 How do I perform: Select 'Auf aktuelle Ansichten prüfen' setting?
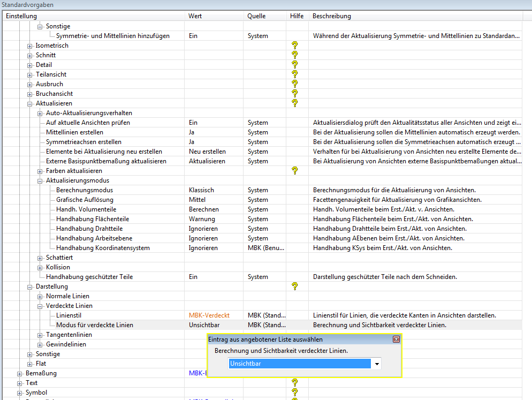(x=88, y=123)
